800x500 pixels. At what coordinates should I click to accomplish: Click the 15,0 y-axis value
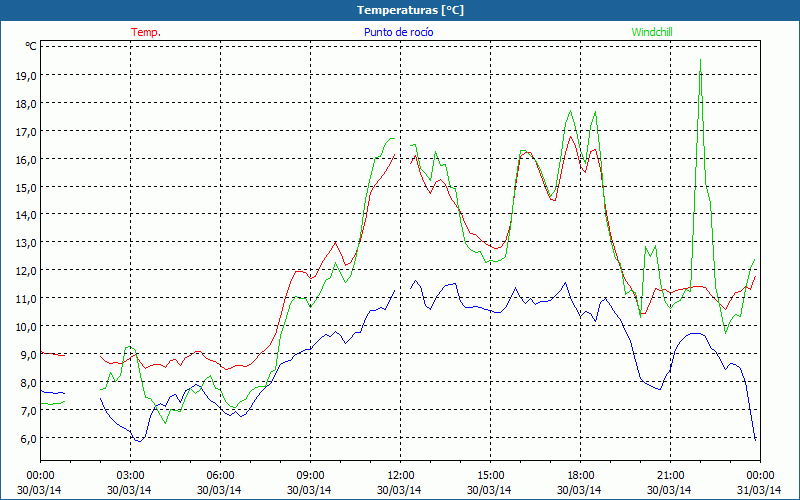pos(26,187)
